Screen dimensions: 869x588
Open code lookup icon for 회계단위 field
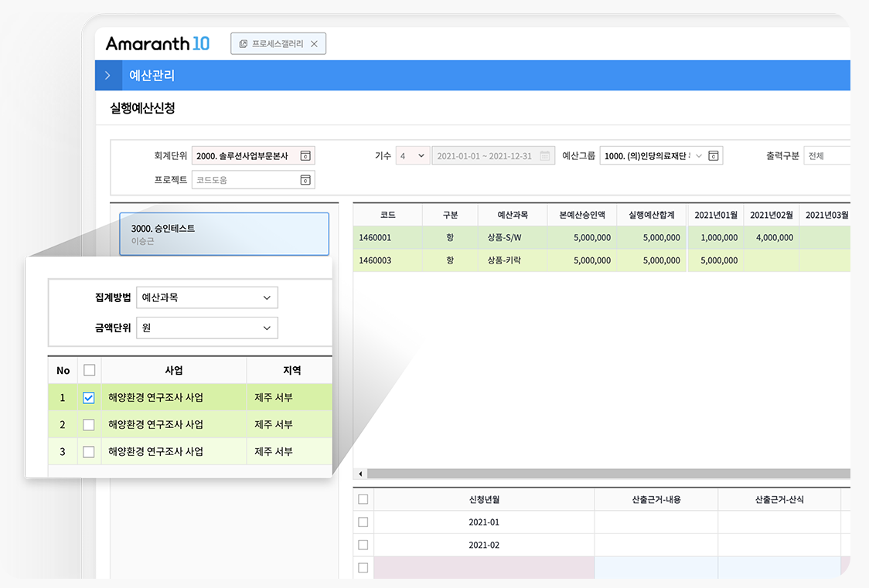[305, 155]
